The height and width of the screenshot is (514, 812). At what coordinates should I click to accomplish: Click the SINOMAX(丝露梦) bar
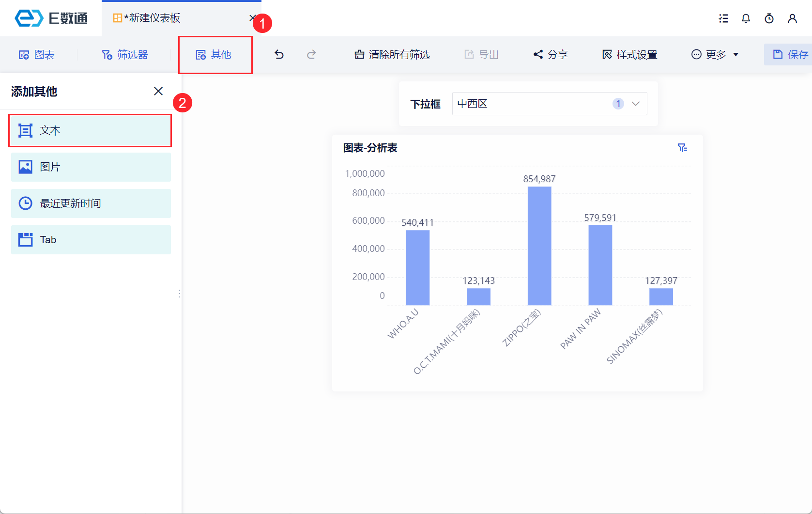pos(661,296)
